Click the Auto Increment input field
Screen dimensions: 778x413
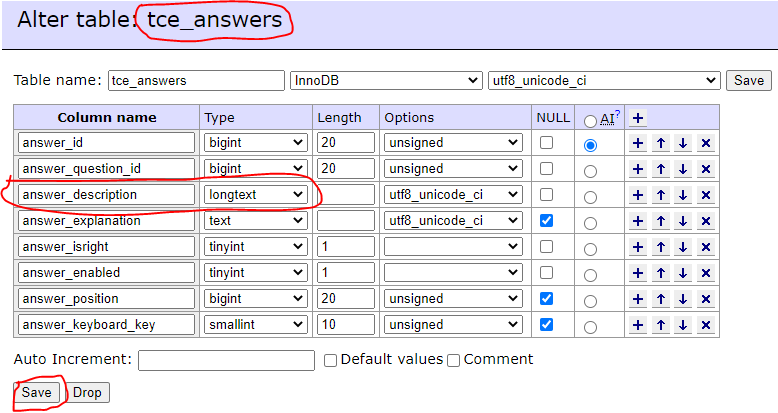(x=226, y=360)
